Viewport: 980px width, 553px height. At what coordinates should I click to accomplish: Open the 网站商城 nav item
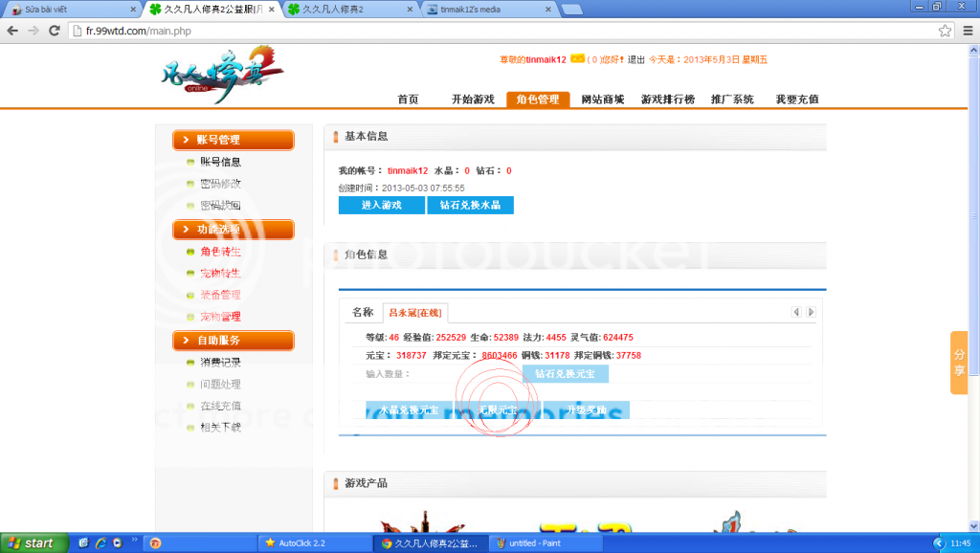click(603, 100)
